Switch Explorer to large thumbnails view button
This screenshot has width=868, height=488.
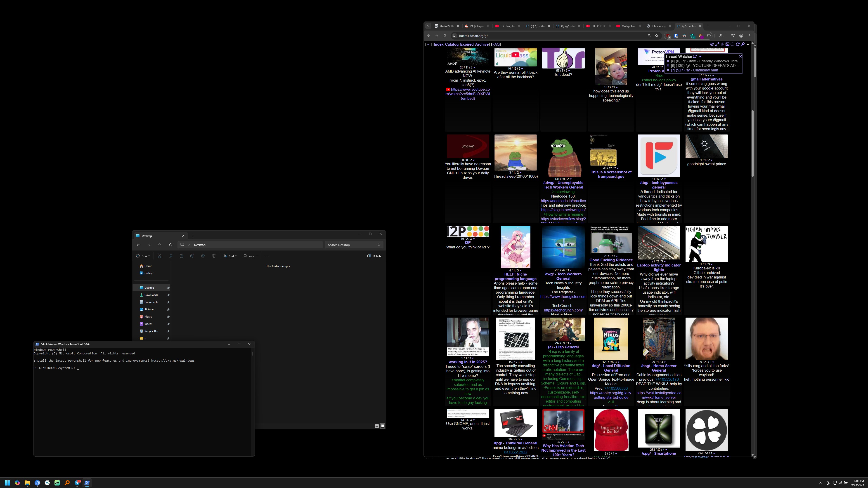382,426
